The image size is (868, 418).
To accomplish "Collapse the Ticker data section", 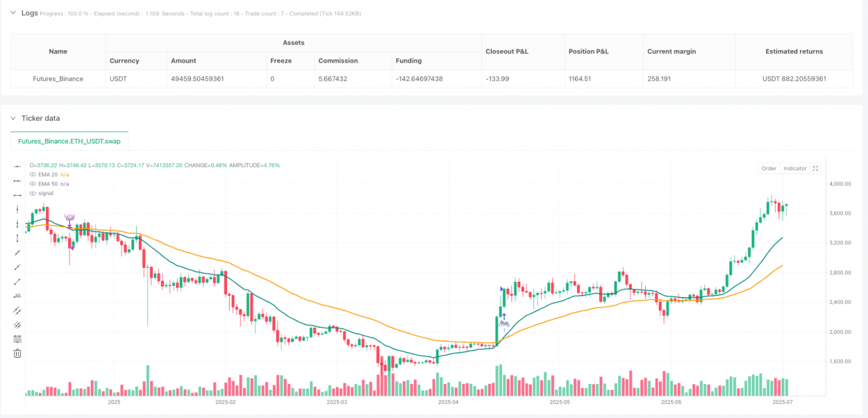I will tap(13, 118).
